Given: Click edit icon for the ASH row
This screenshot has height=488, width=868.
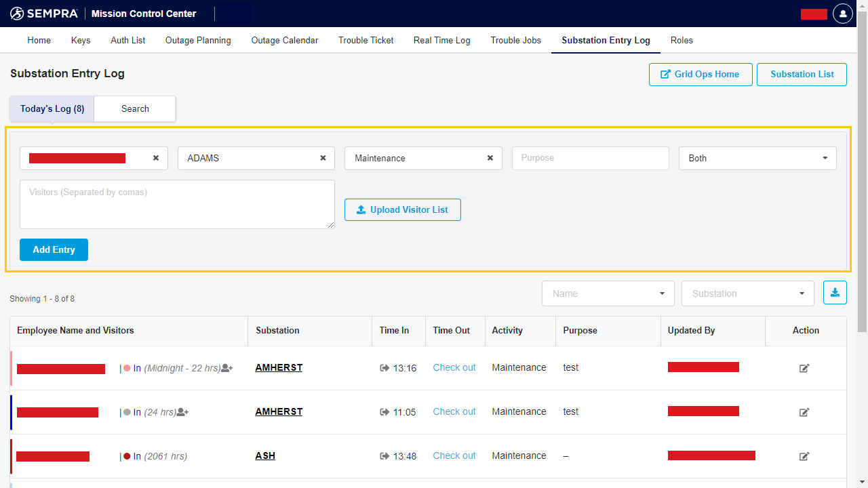Looking at the screenshot, I should tap(804, 456).
